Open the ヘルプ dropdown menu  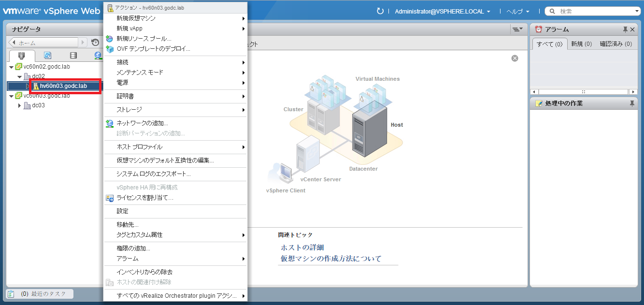pyautogui.click(x=517, y=11)
